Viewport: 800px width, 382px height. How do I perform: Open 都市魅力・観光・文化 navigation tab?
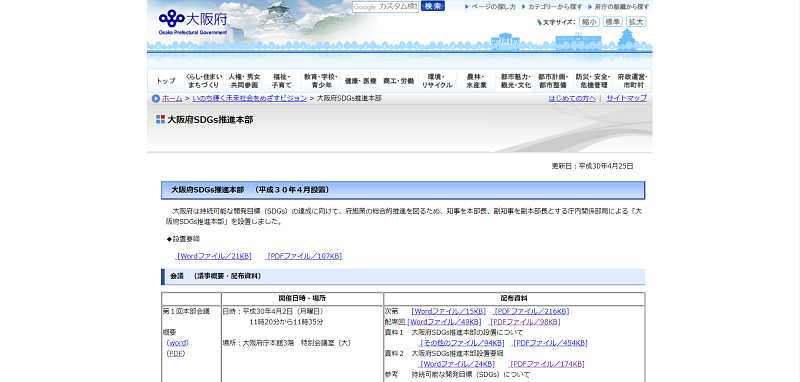516,81
